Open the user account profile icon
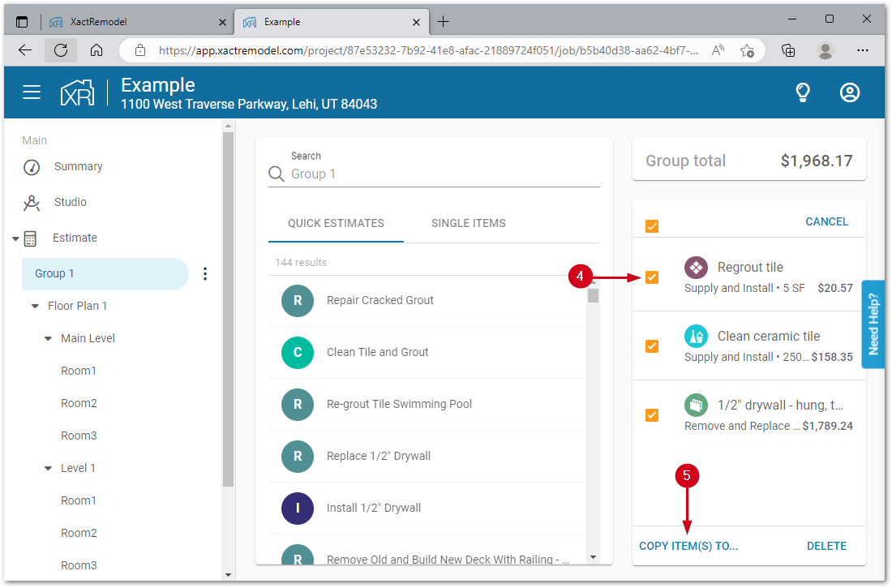892x588 pixels. coord(849,92)
